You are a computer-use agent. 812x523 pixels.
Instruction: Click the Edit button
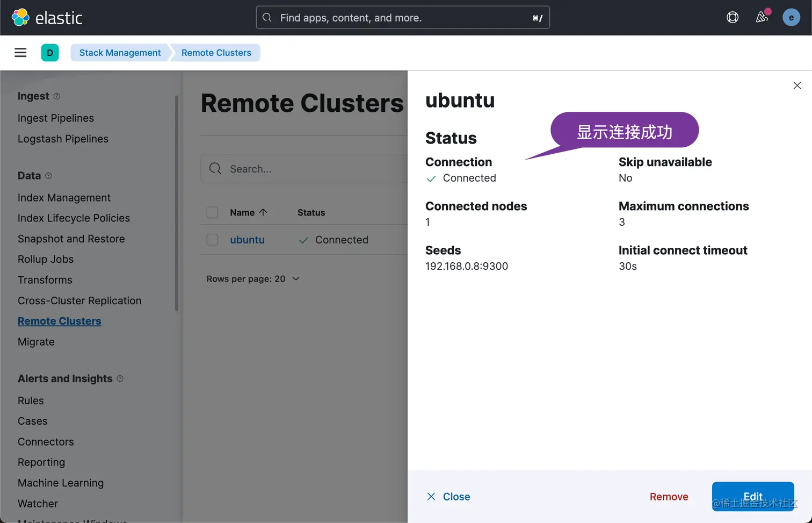(753, 496)
